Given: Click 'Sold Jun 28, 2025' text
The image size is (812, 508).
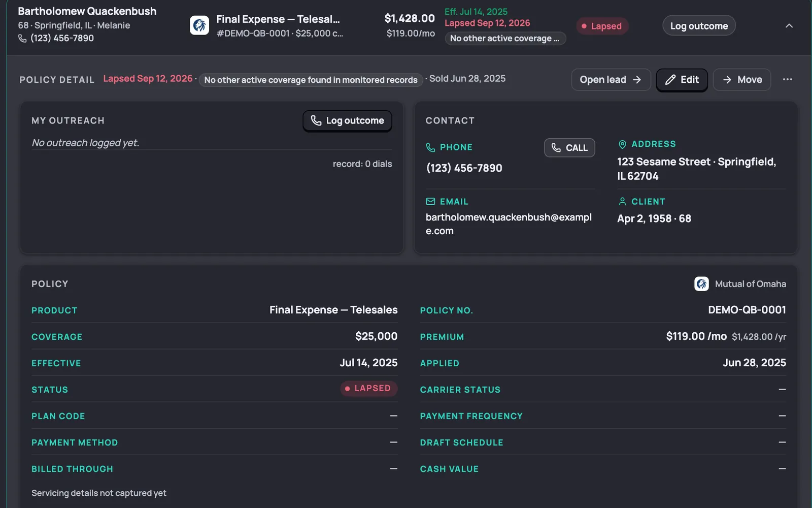Looking at the screenshot, I should click(x=467, y=79).
